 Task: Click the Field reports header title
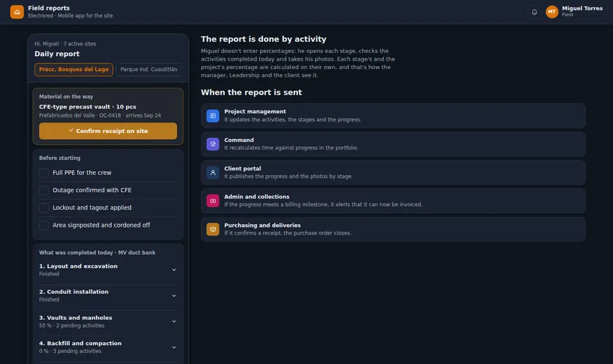click(x=49, y=8)
